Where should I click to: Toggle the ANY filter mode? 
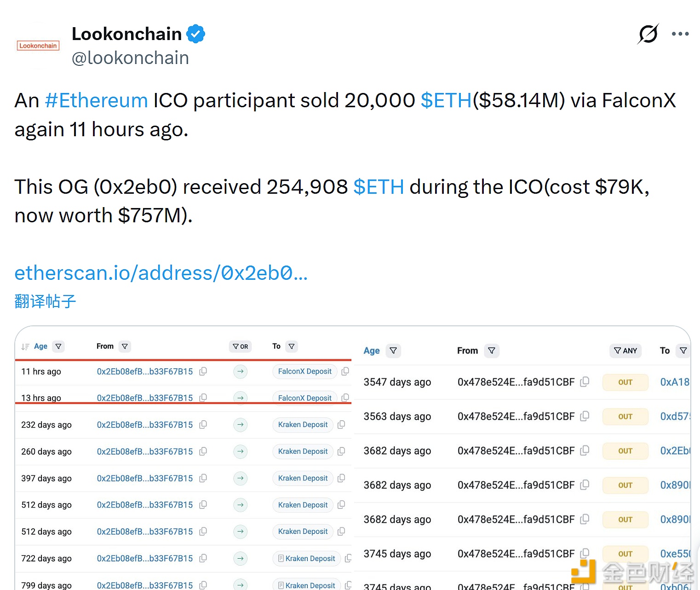(625, 351)
